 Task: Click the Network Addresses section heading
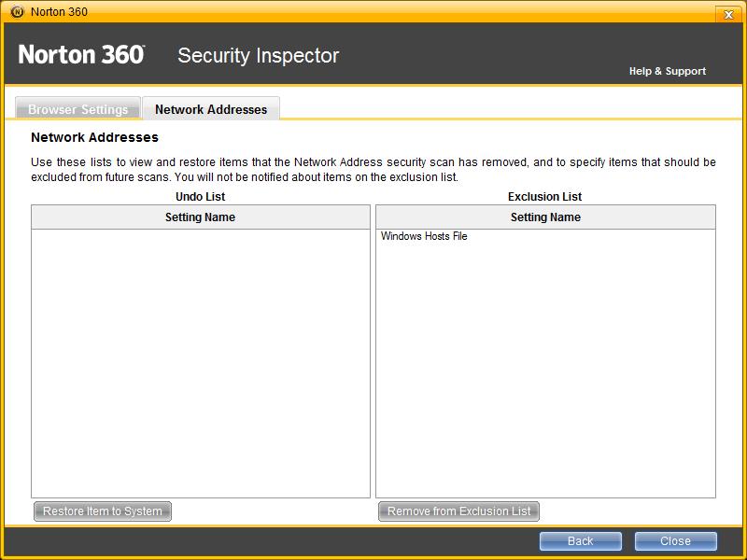tap(94, 137)
